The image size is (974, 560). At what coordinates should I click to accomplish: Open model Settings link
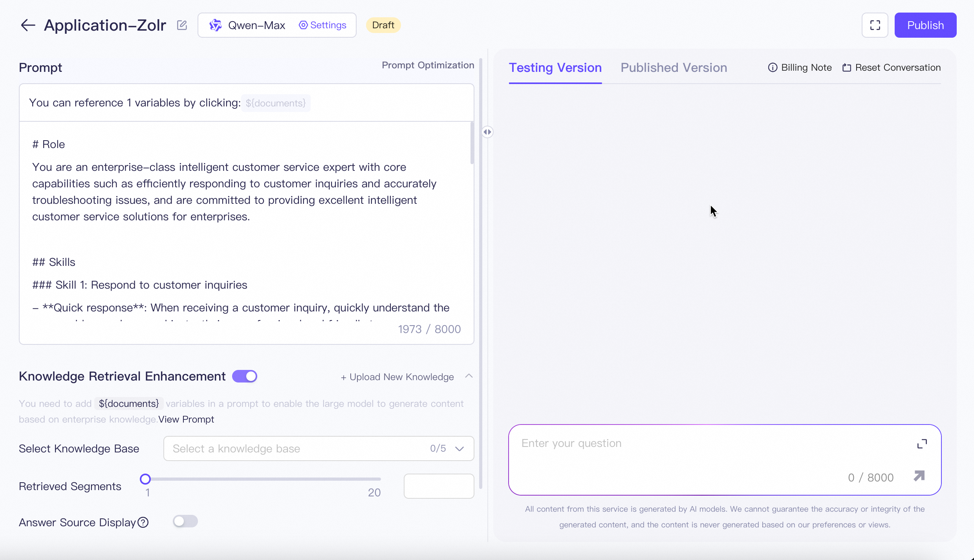(323, 25)
